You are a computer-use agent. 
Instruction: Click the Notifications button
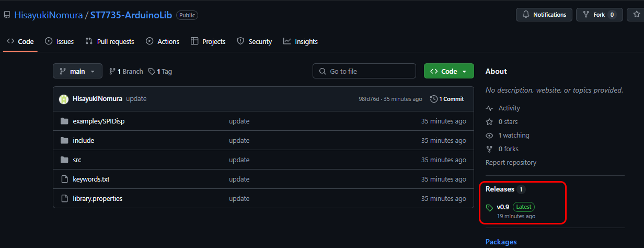544,15
